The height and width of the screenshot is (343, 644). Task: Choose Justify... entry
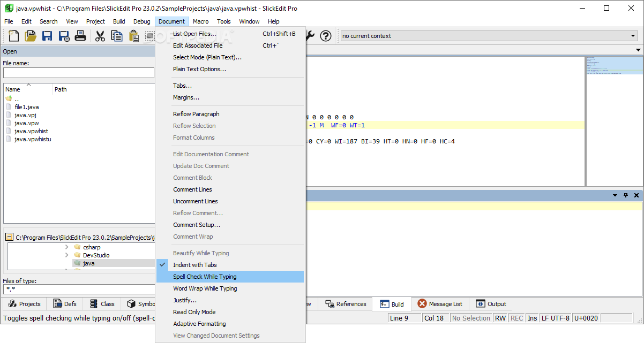pyautogui.click(x=230, y=300)
